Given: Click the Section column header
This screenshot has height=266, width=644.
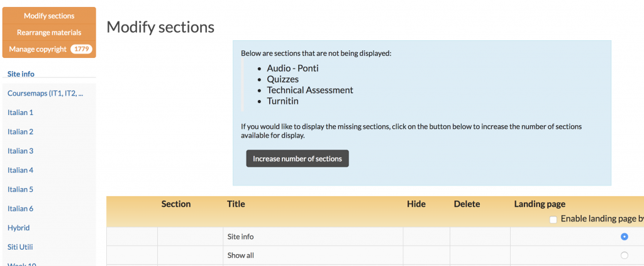Looking at the screenshot, I should coord(176,204).
